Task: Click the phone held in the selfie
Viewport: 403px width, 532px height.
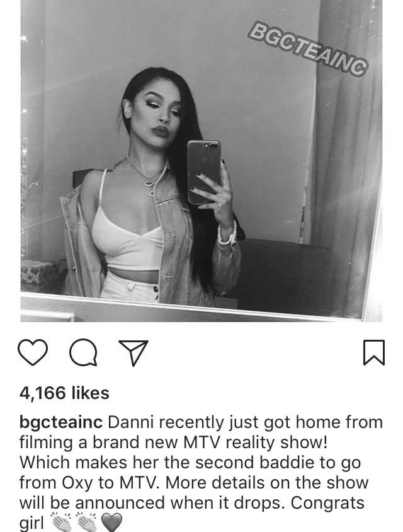Action: click(x=203, y=172)
